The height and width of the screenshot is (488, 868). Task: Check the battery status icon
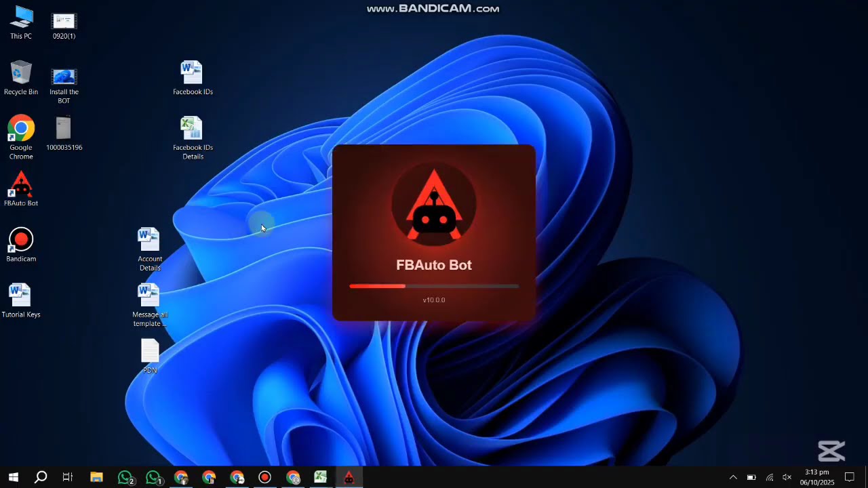click(751, 477)
